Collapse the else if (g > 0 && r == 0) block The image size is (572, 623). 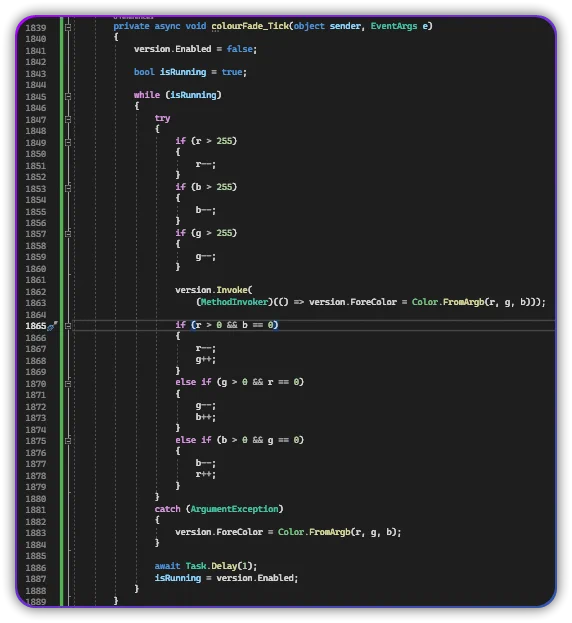[68, 383]
